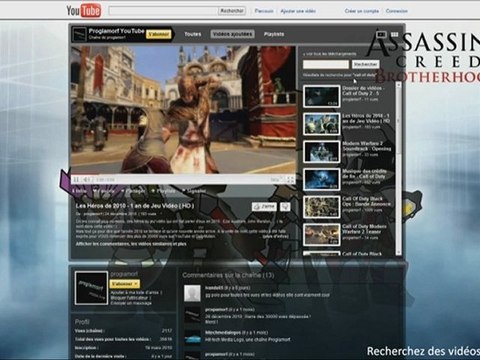This screenshot has height=360, width=480.
Task: Pause the video with the player button
Action: click(x=76, y=180)
